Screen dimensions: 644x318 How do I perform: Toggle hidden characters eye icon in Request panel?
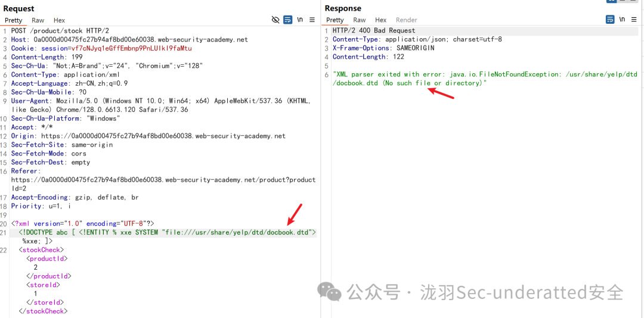(x=275, y=20)
